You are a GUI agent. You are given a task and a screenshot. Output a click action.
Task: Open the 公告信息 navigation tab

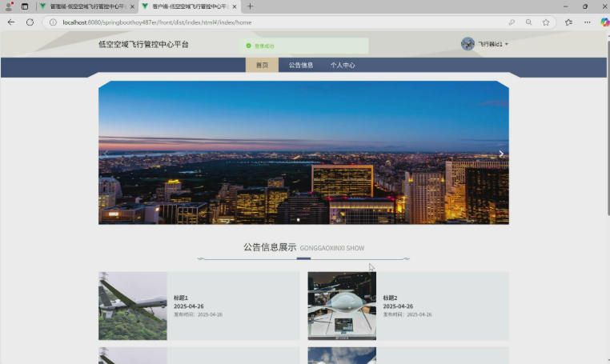301,65
